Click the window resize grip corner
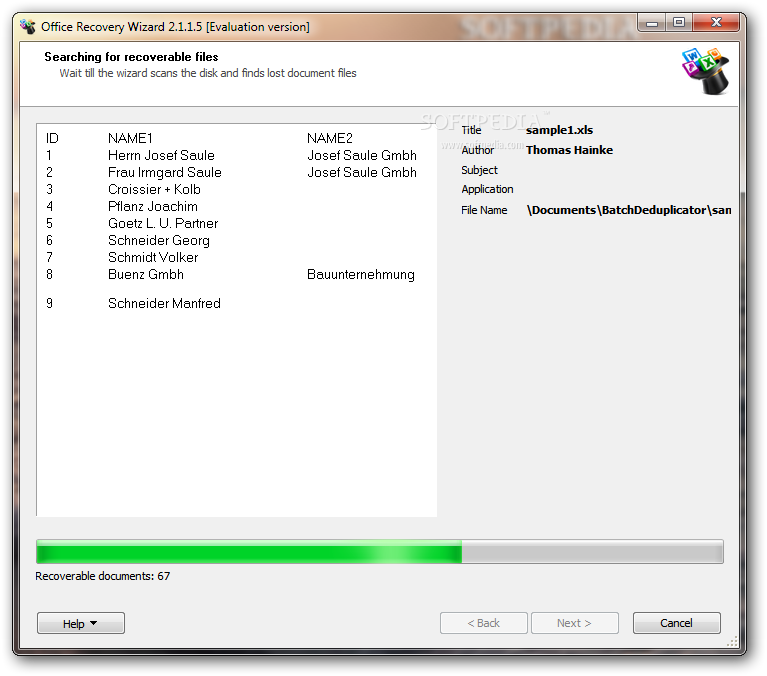Screen dimensions: 767x676 (732, 642)
